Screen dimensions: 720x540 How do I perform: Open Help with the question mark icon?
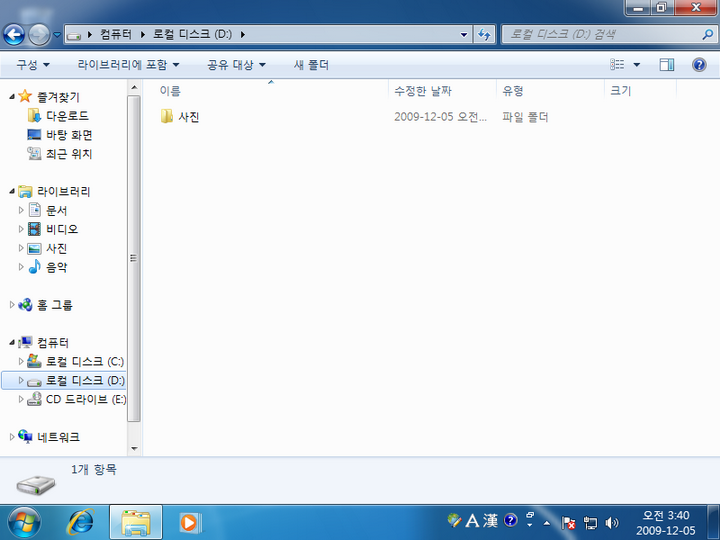pyautogui.click(x=699, y=65)
